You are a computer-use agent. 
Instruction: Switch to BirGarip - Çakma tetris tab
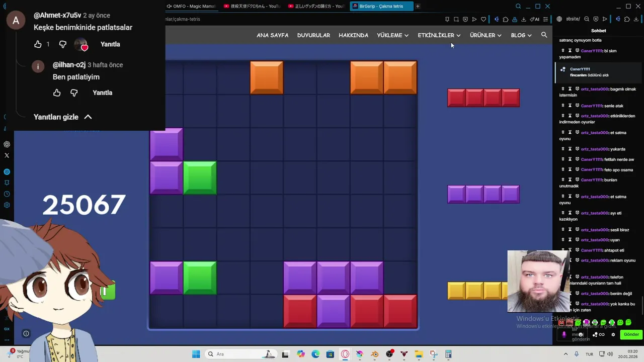coord(380,6)
